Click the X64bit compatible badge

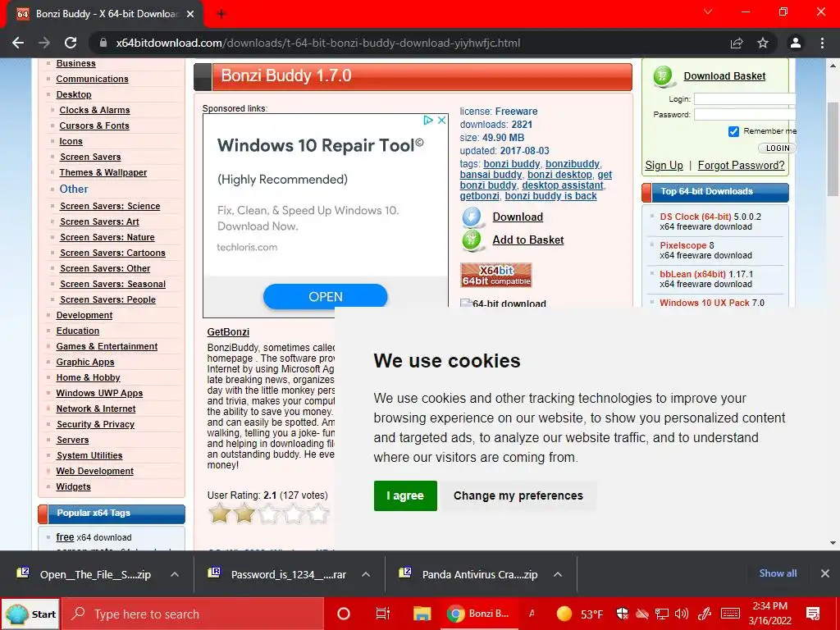coord(495,276)
